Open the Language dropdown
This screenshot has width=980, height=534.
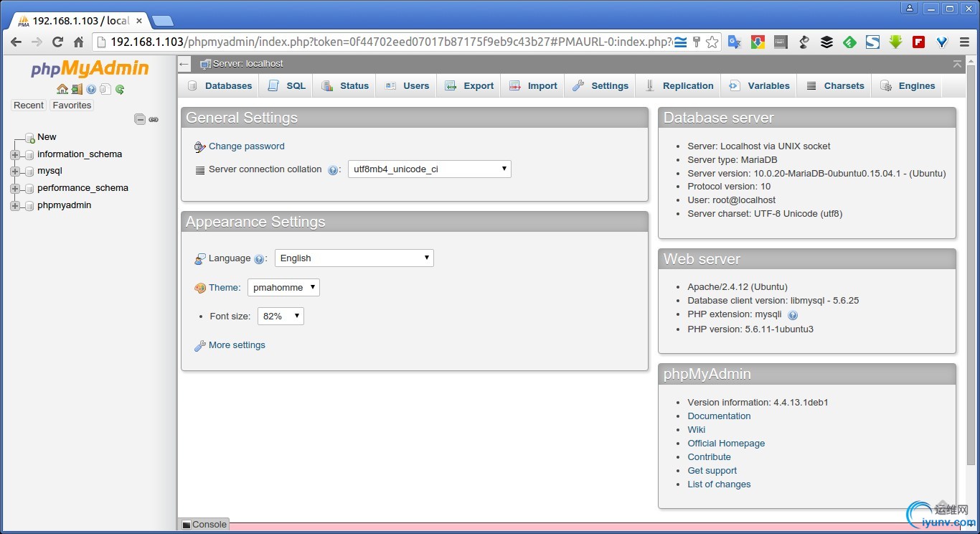pos(354,258)
